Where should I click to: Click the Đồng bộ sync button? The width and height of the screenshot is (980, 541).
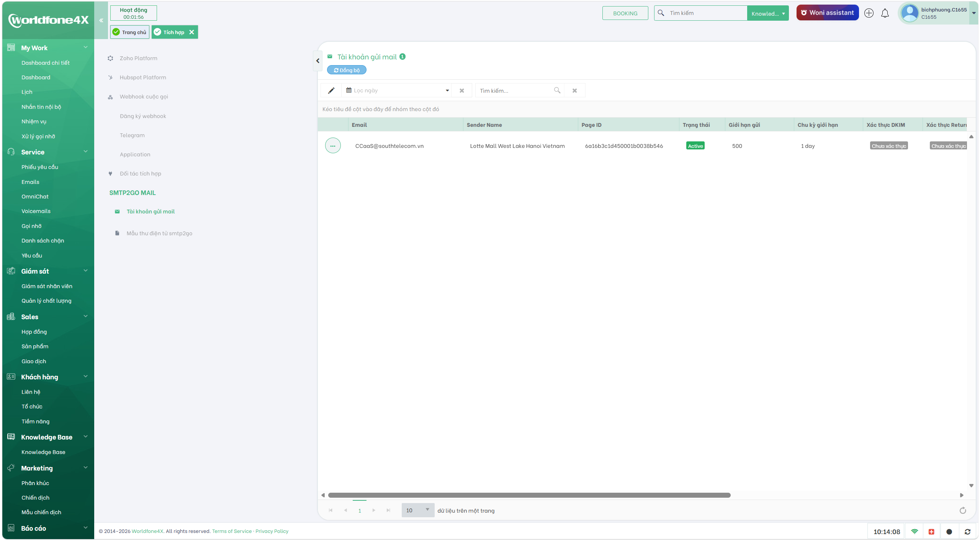pos(347,70)
